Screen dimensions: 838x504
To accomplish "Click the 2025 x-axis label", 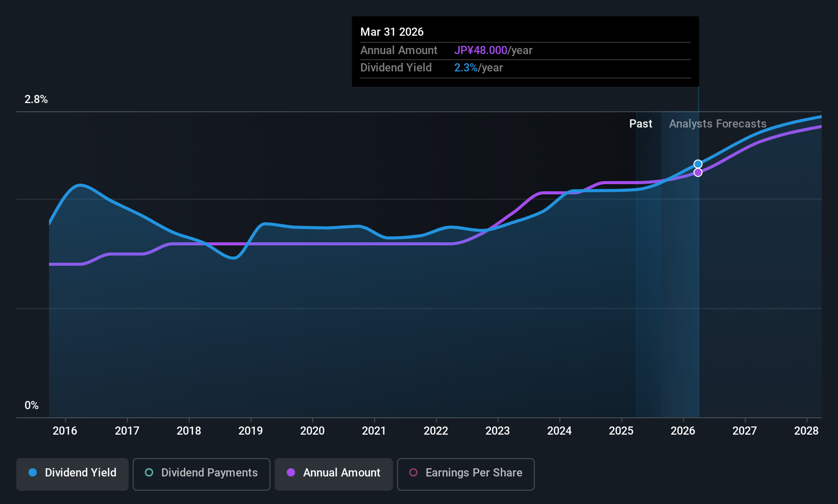I will click(621, 431).
